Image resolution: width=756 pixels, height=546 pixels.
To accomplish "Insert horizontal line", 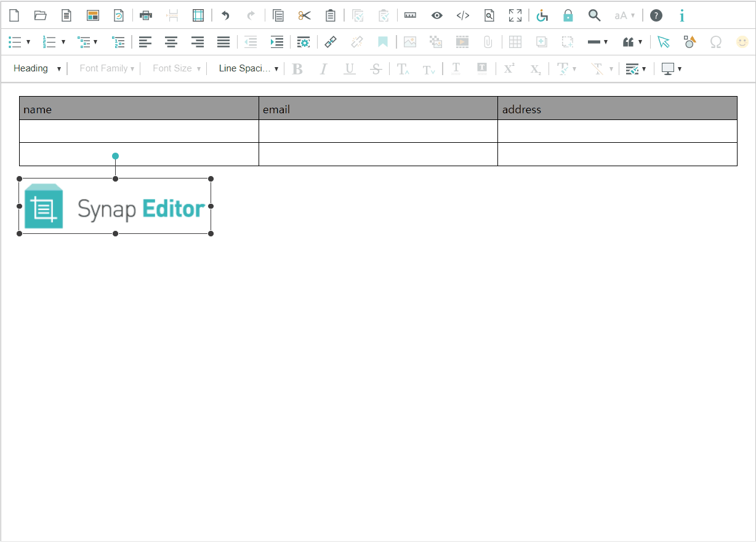I will click(594, 42).
